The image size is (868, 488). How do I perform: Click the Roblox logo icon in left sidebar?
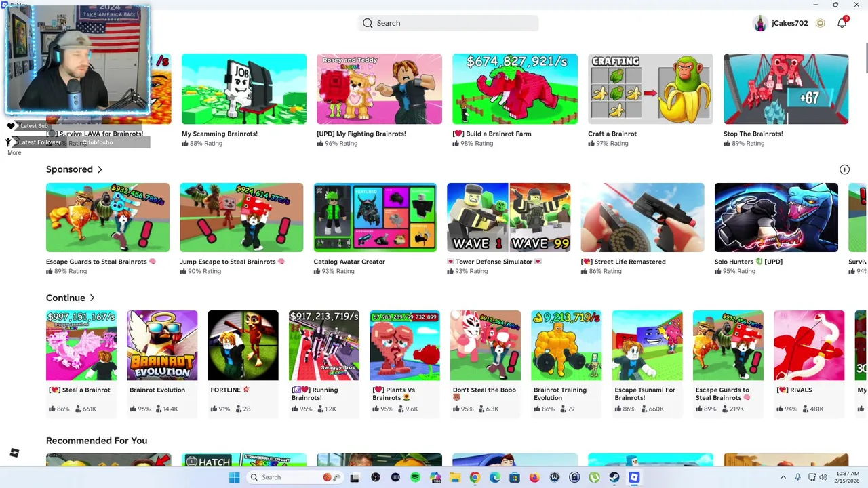click(x=14, y=453)
